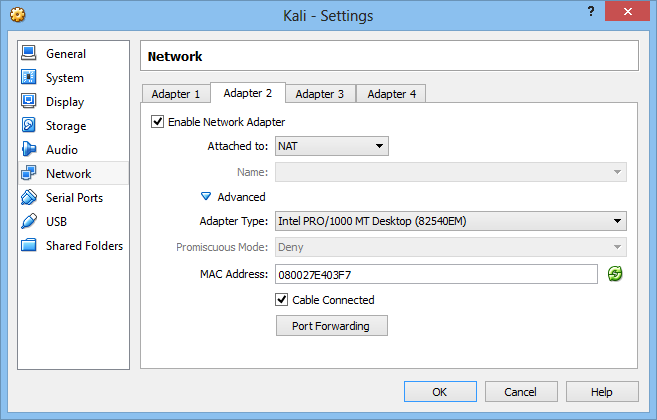Open the Attached to NAT dropdown

331,146
